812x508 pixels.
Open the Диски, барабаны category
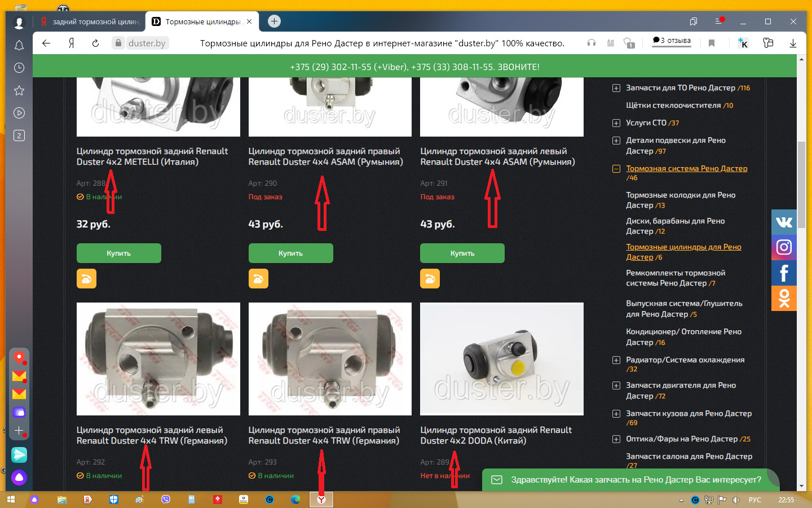(x=676, y=226)
